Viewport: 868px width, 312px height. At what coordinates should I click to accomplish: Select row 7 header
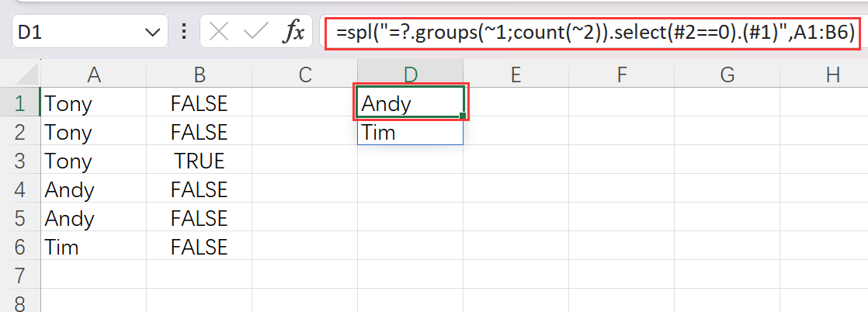[x=20, y=276]
